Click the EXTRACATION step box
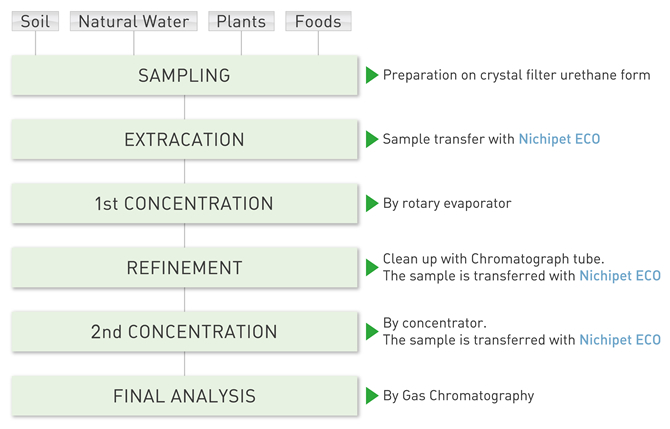Image resolution: width=670 pixels, height=429 pixels. click(x=185, y=139)
